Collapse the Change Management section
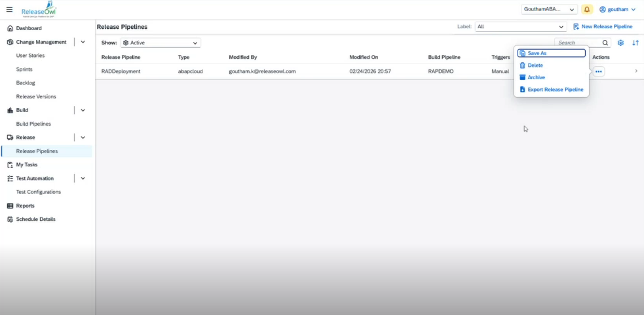Screen dimensions: 644x315 tap(83, 42)
